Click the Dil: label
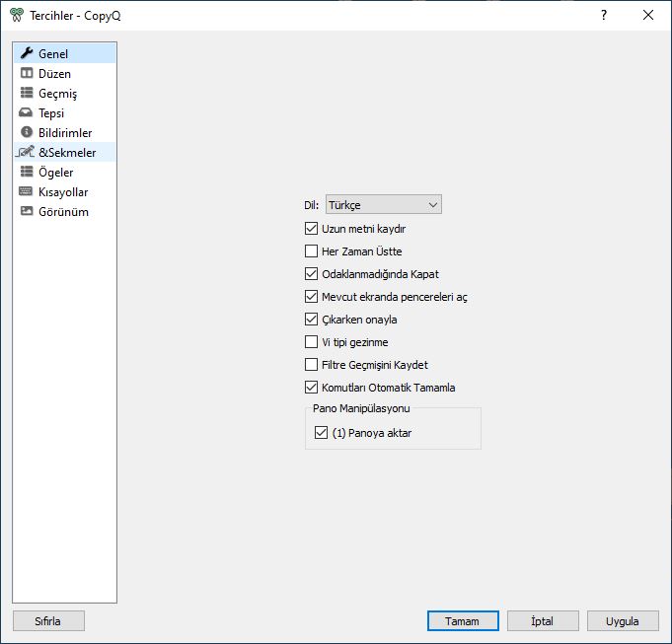 pyautogui.click(x=312, y=205)
